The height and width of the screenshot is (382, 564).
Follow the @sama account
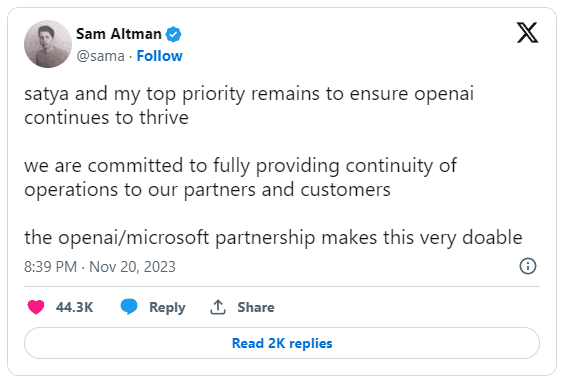point(159,56)
